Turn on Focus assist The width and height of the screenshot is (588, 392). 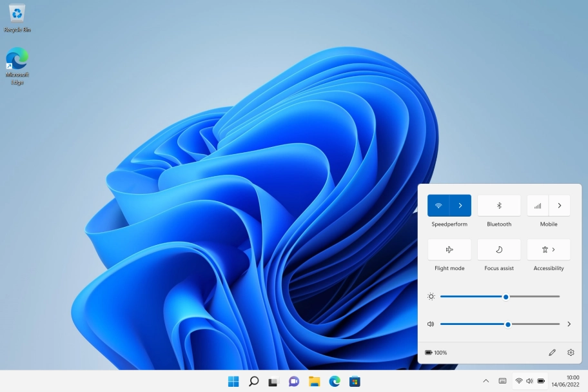tap(498, 250)
